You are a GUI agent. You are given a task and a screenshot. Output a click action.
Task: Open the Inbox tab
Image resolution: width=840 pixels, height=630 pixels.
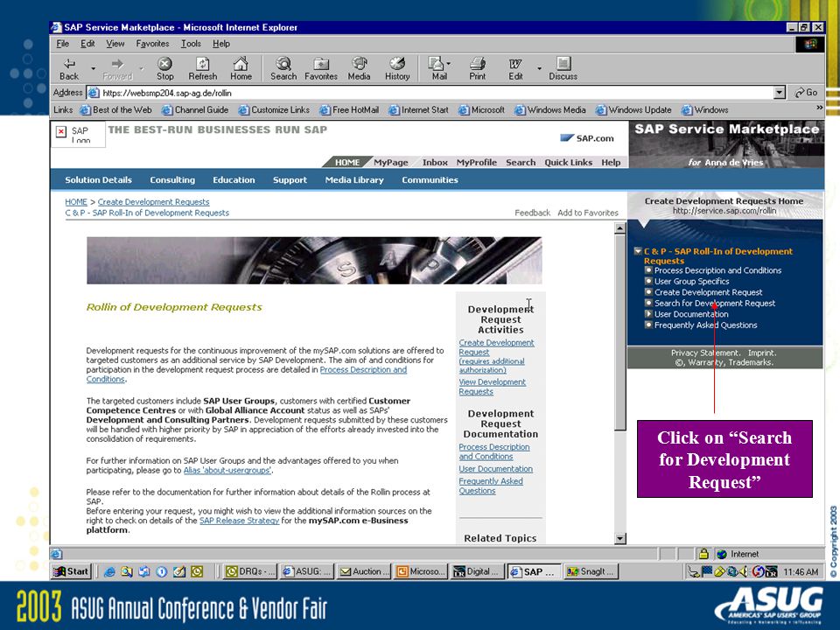(435, 163)
